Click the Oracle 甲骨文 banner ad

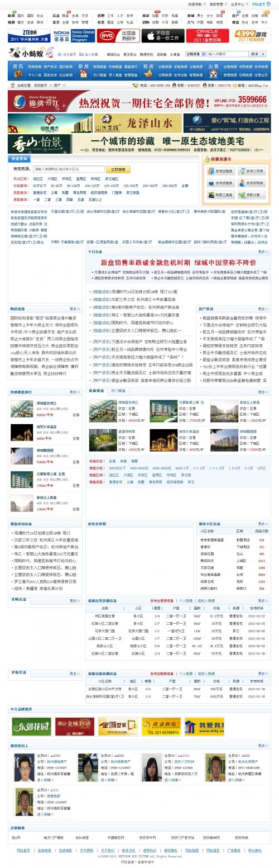tap(206, 36)
